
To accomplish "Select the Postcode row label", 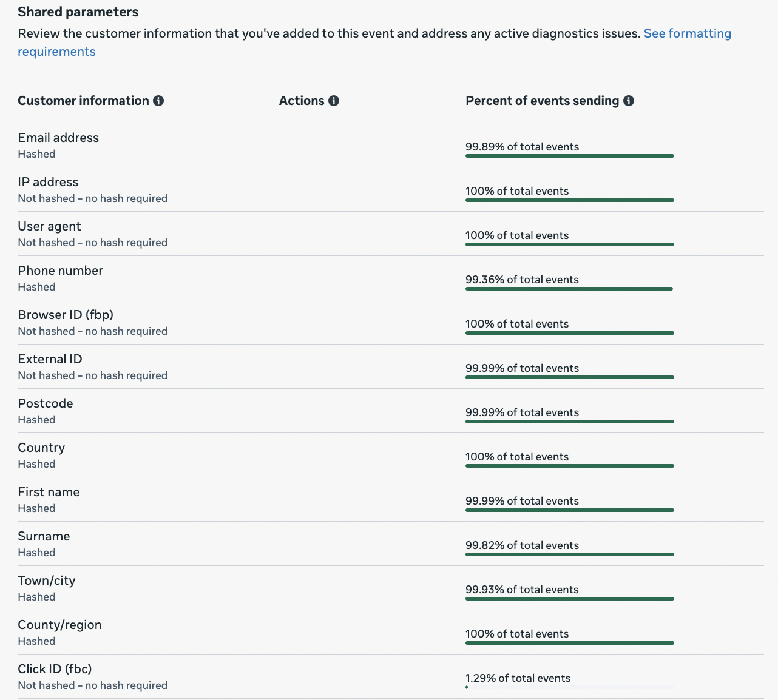I will click(x=46, y=403).
